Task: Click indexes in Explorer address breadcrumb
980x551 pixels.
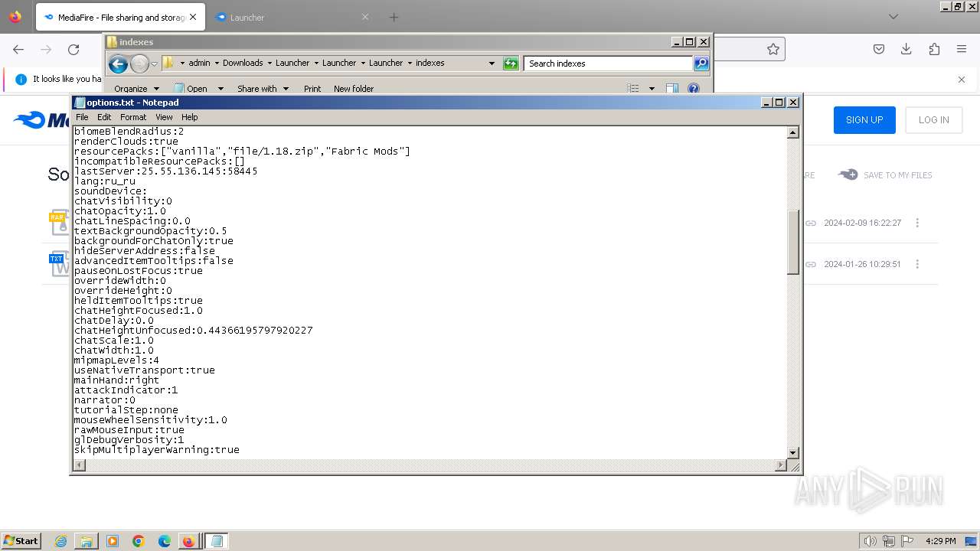Action: click(430, 63)
